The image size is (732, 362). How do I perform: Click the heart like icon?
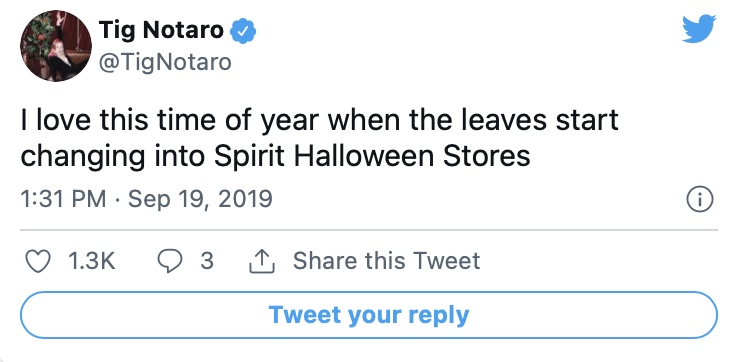click(x=37, y=261)
